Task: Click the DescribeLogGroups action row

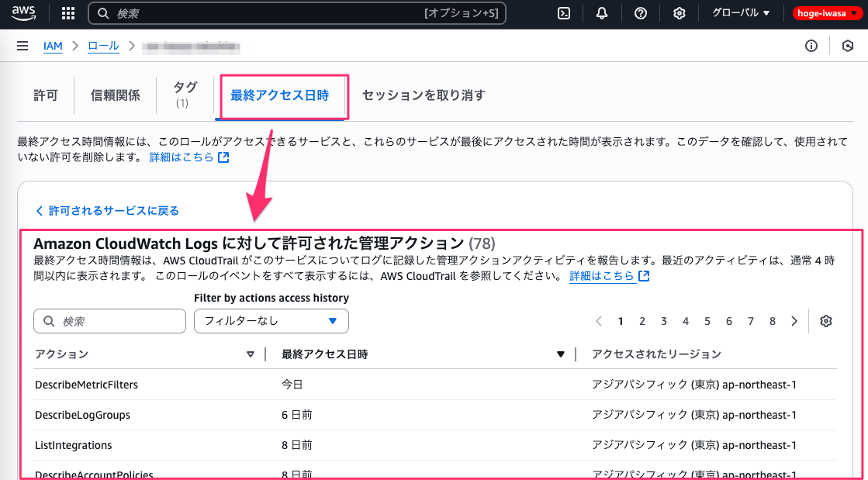Action: coord(434,415)
